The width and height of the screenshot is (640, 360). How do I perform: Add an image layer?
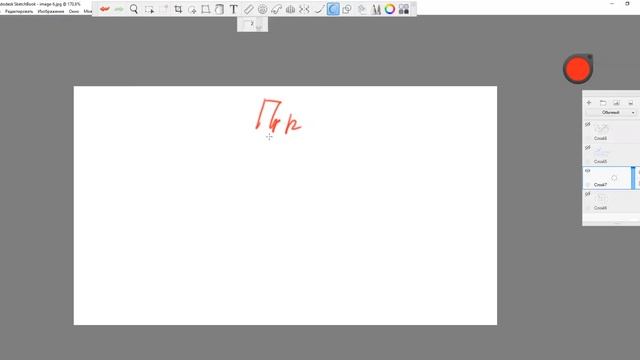coord(616,103)
